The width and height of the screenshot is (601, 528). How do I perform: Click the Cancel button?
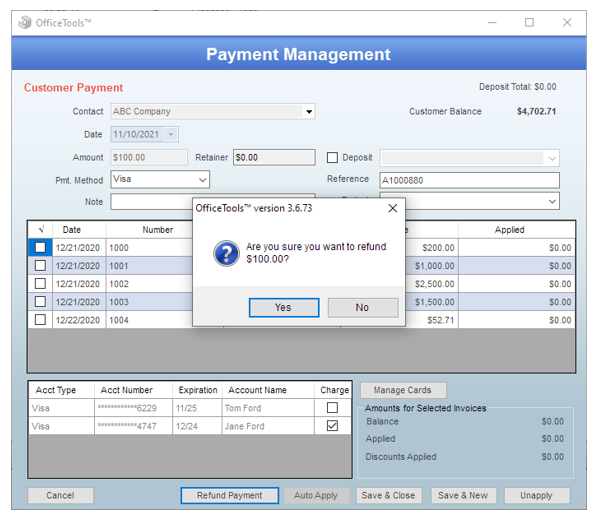pyautogui.click(x=60, y=495)
